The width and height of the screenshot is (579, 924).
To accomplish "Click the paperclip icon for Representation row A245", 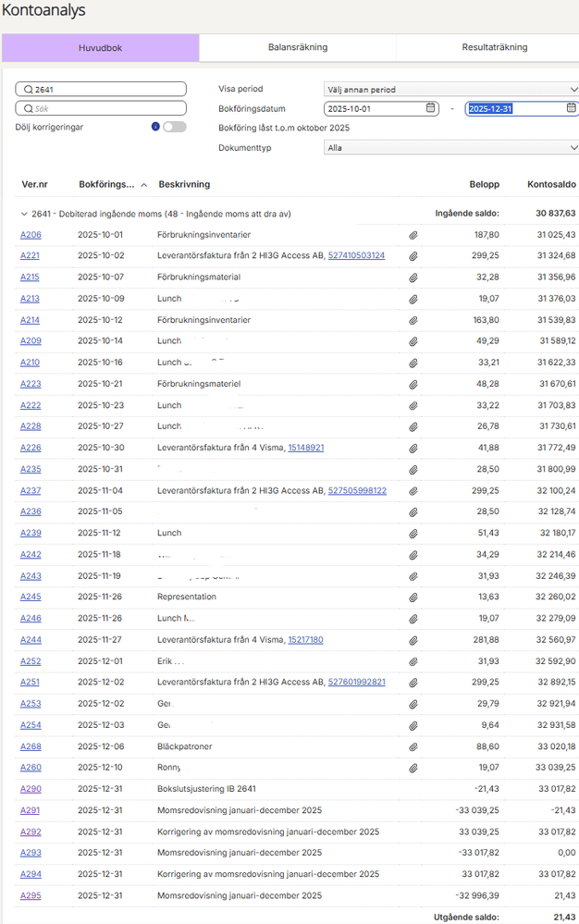I will point(413,598).
